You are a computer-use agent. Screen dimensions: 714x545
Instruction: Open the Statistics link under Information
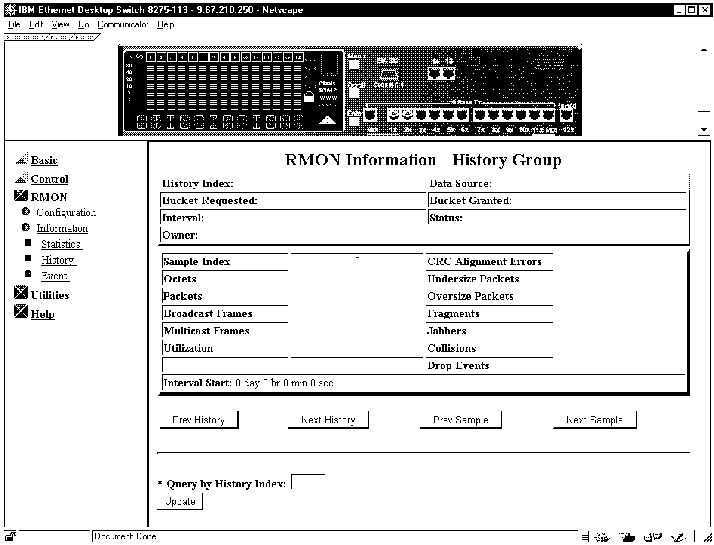pyautogui.click(x=61, y=244)
